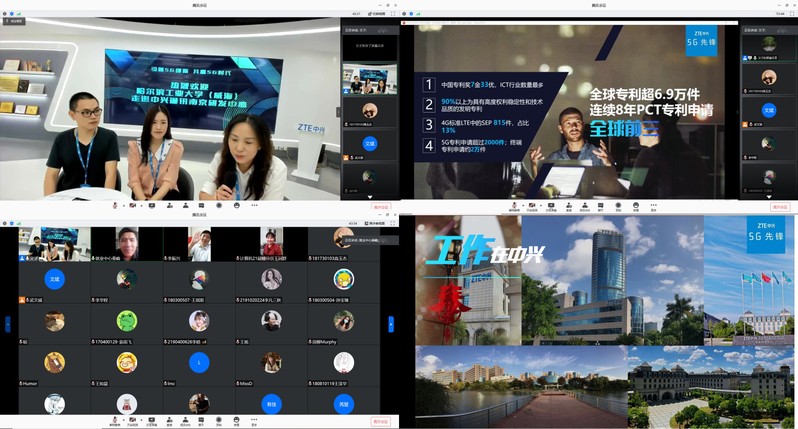Open the more menu in top-right meeting toolbar
The image size is (798, 429).
click(653, 205)
